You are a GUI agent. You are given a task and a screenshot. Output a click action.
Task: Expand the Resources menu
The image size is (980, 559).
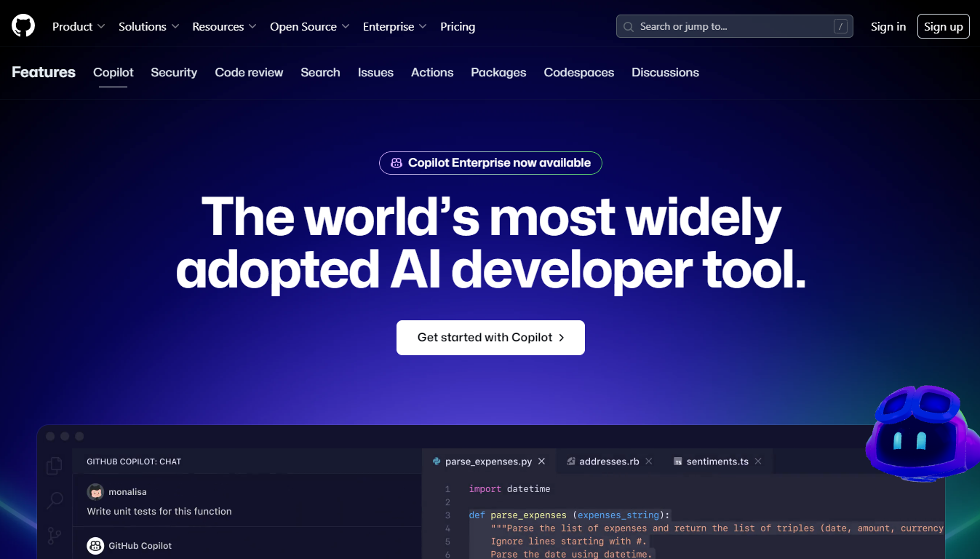click(x=224, y=27)
